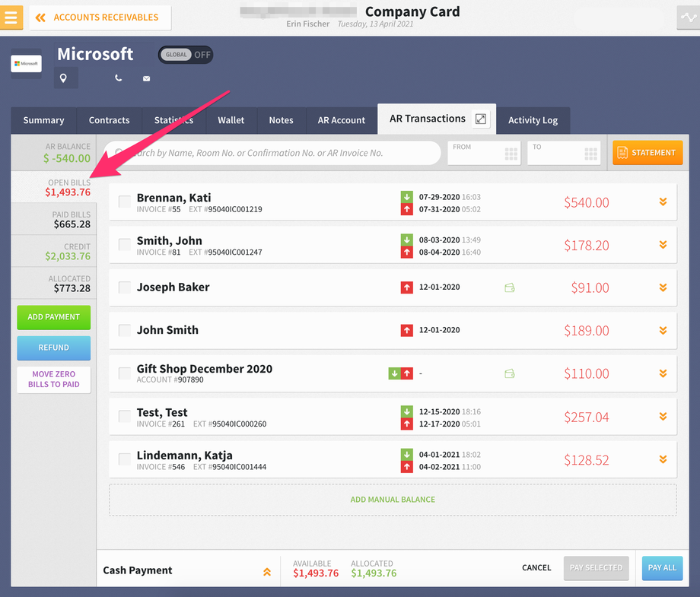This screenshot has width=700, height=597.
Task: Click the red arrow icon on Joseph Baker
Action: pyautogui.click(x=407, y=287)
